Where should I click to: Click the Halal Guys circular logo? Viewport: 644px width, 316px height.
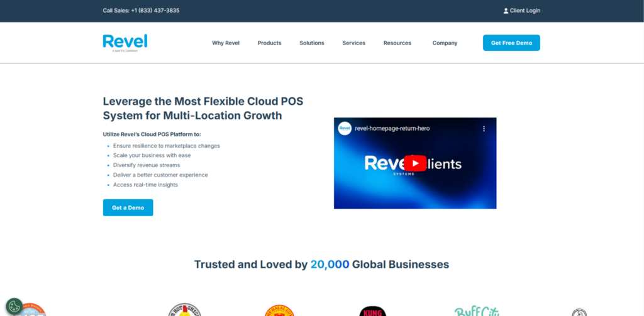(279, 311)
